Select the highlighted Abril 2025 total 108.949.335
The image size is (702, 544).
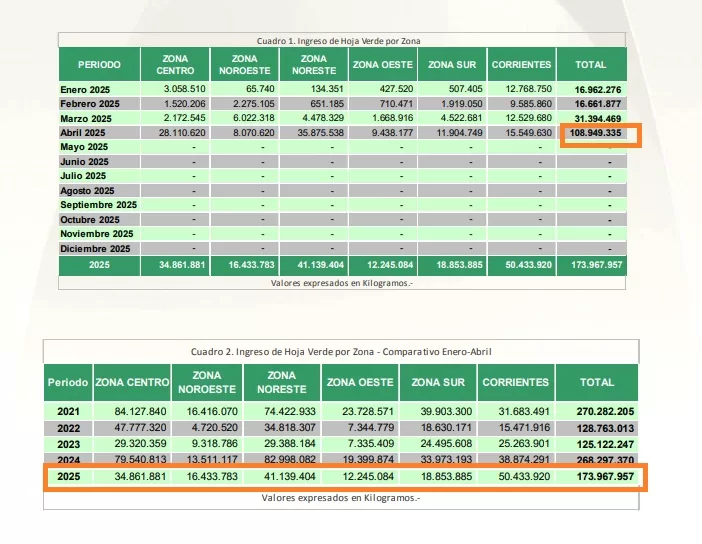point(598,132)
